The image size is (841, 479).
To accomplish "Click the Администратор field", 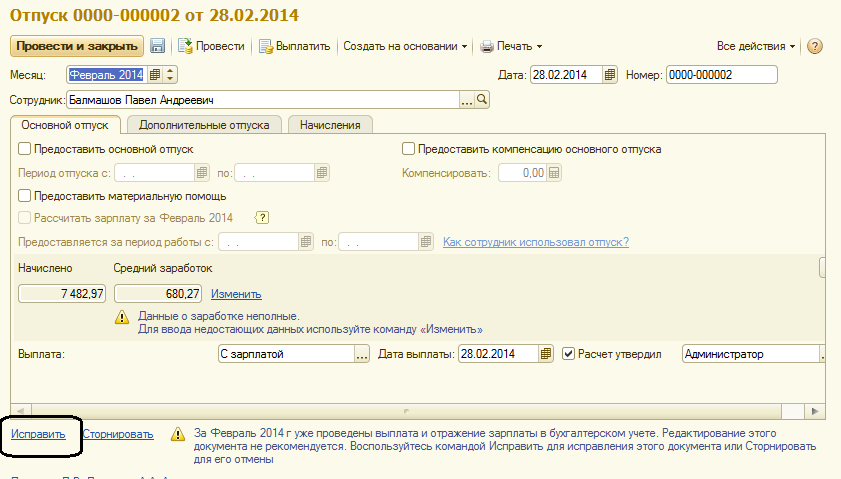I will click(751, 353).
